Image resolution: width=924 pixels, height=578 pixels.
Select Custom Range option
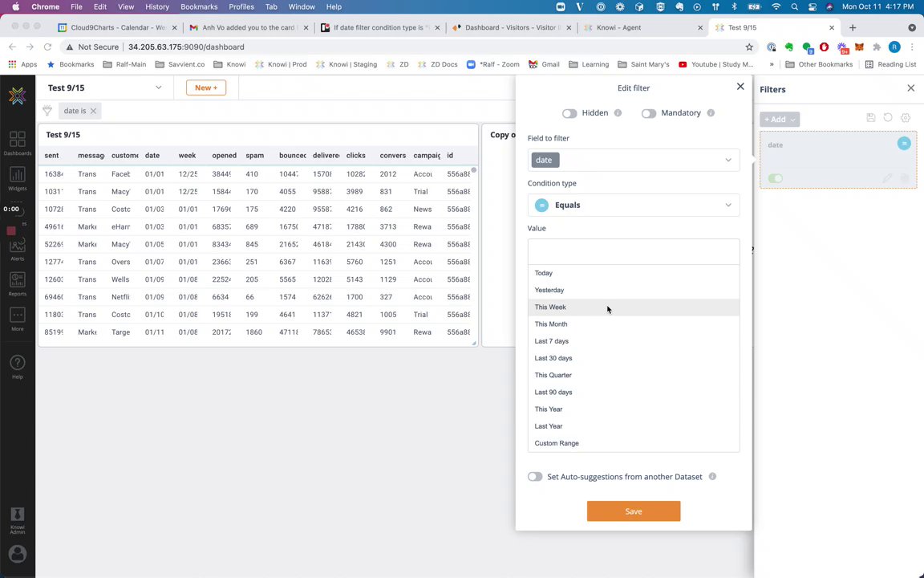pyautogui.click(x=634, y=443)
